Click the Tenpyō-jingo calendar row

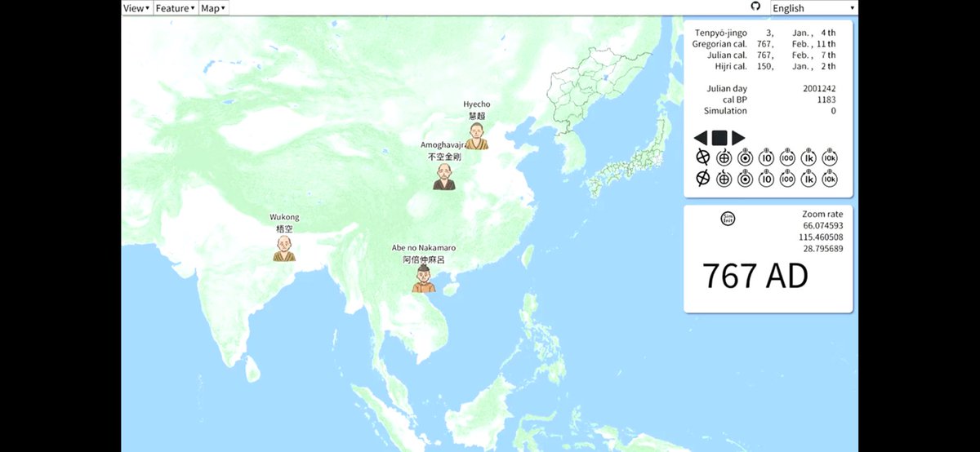pyautogui.click(x=767, y=33)
